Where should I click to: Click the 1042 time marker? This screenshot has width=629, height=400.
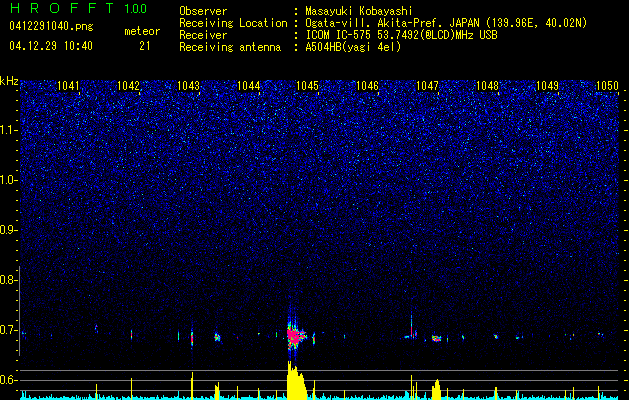click(x=128, y=86)
